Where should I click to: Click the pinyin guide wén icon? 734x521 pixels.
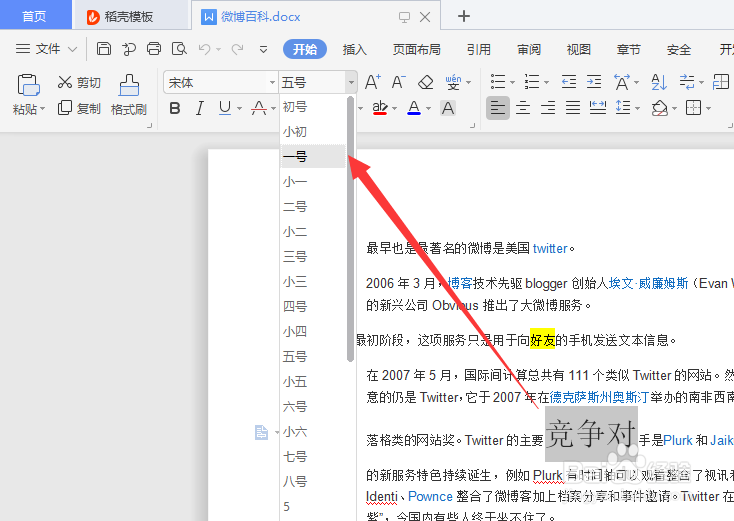(x=453, y=82)
